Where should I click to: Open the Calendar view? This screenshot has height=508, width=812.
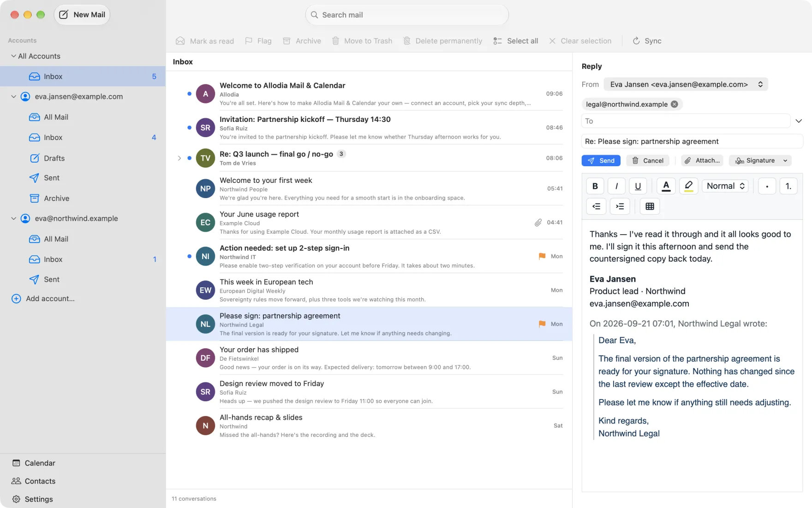(x=34, y=463)
